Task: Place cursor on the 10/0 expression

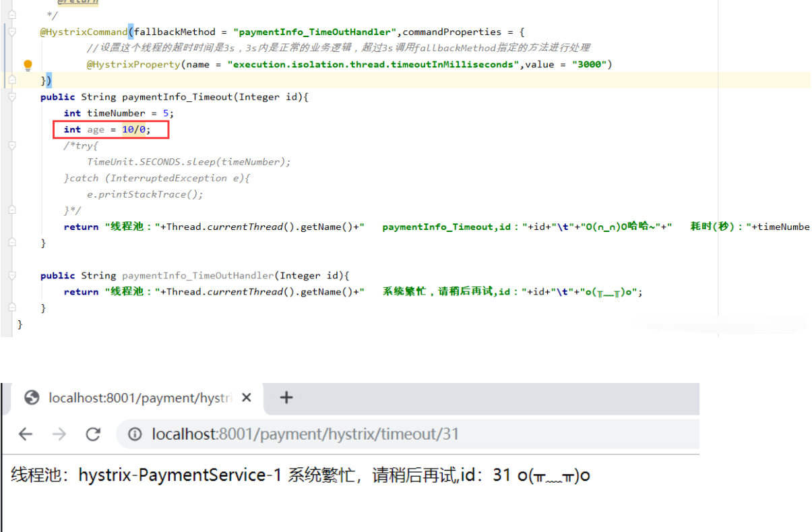Action: [x=135, y=129]
